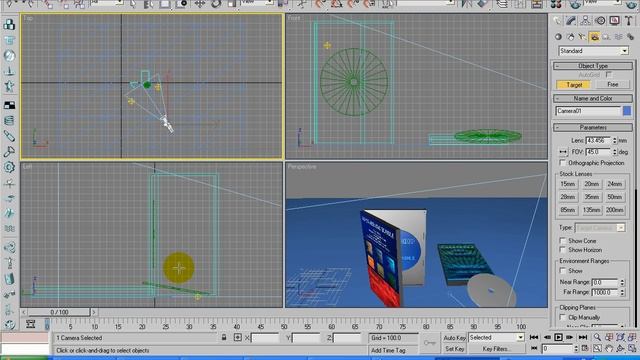Click the Z coordinate field

point(347,338)
